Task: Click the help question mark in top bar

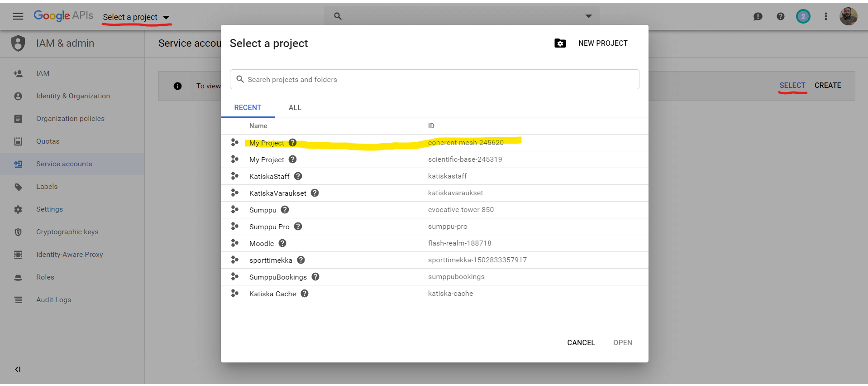Action: (780, 16)
